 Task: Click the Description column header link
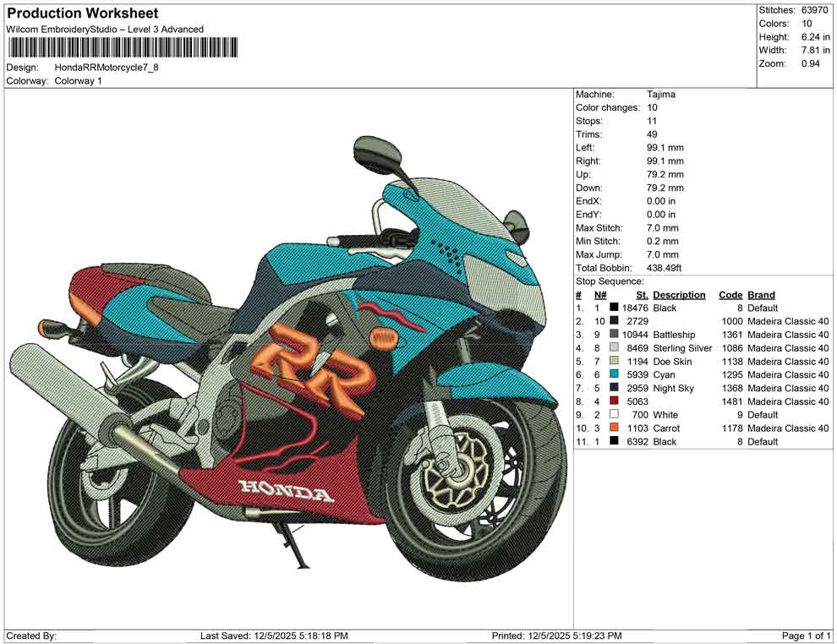(x=679, y=294)
